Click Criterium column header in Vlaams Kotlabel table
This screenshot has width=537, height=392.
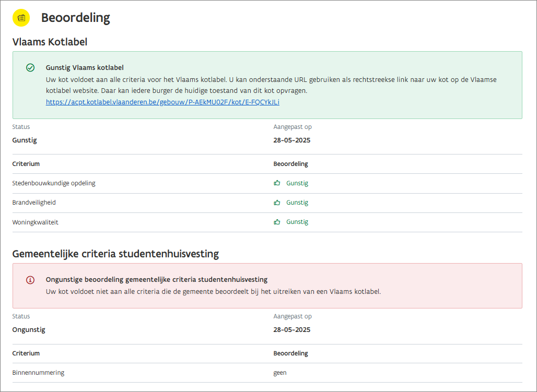point(26,164)
